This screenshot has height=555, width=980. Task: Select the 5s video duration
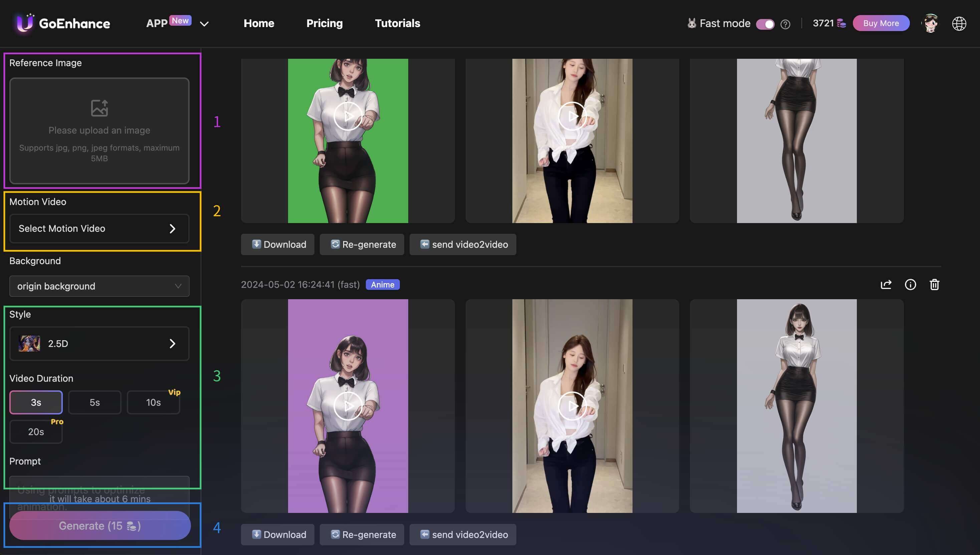pyautogui.click(x=94, y=402)
